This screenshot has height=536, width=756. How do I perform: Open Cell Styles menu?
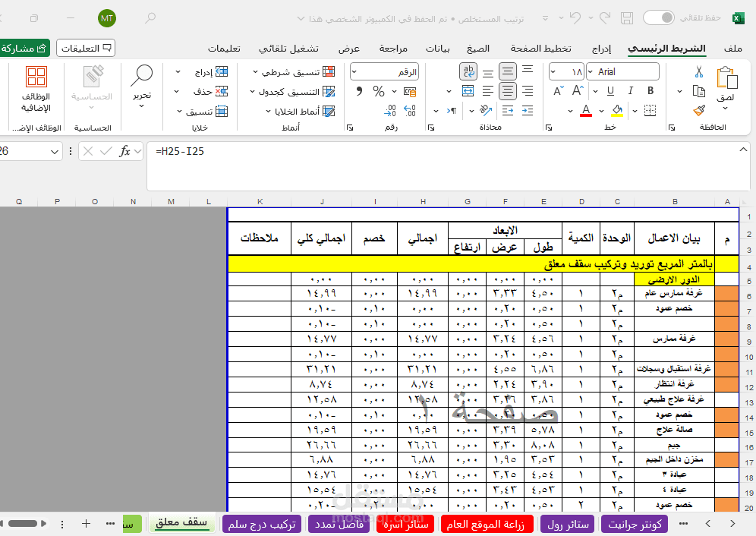(x=300, y=112)
